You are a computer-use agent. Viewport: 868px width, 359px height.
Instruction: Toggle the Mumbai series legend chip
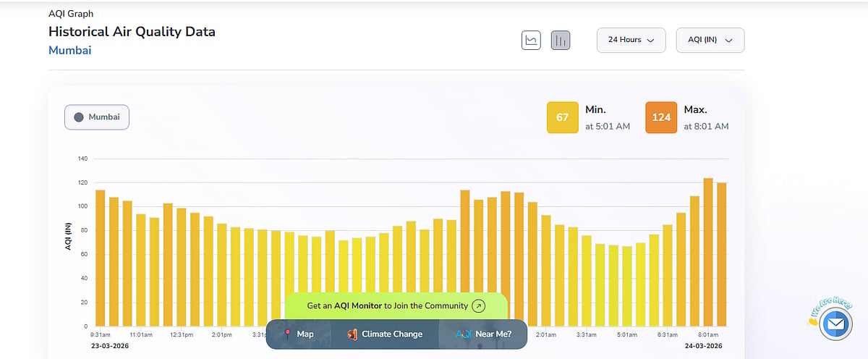point(97,117)
